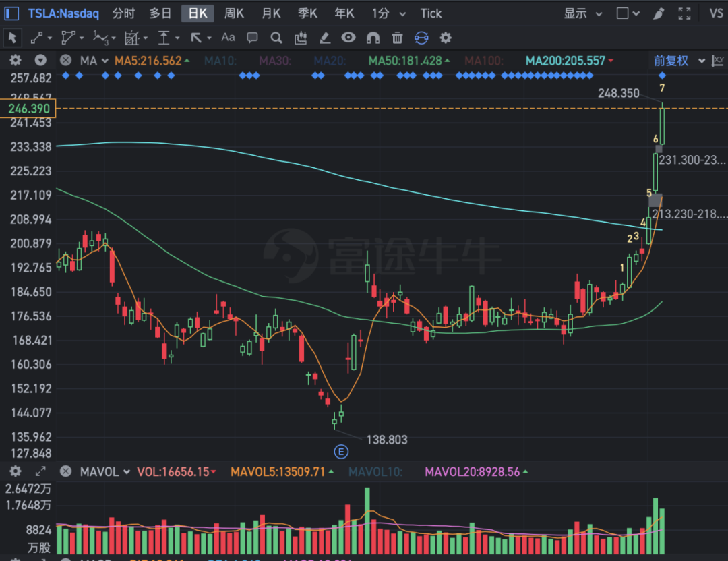Screen dimensions: 728x561
Task: Select the trend line drawing tool
Action: tap(36, 38)
